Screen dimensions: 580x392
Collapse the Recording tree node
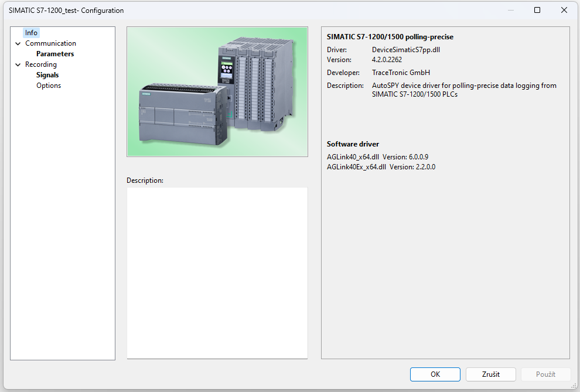tap(18, 64)
